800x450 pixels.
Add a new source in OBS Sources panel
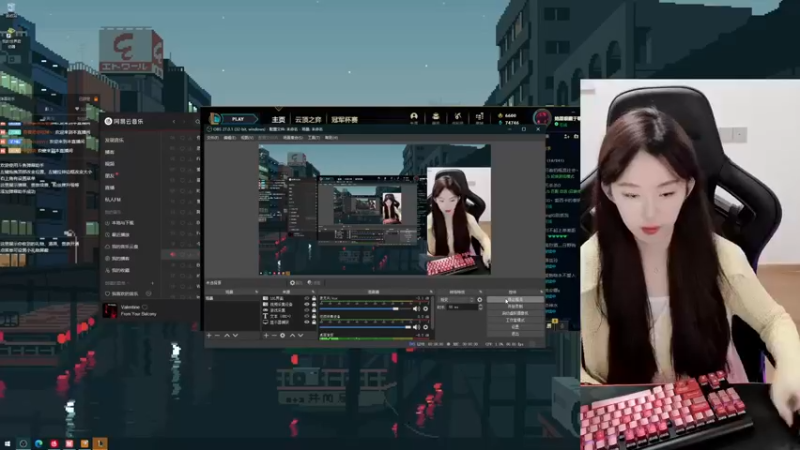pos(266,335)
